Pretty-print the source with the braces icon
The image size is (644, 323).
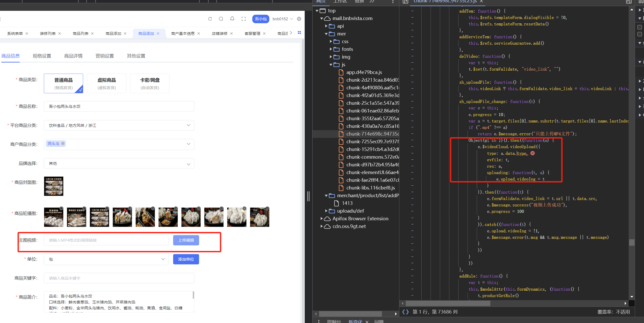point(405,312)
